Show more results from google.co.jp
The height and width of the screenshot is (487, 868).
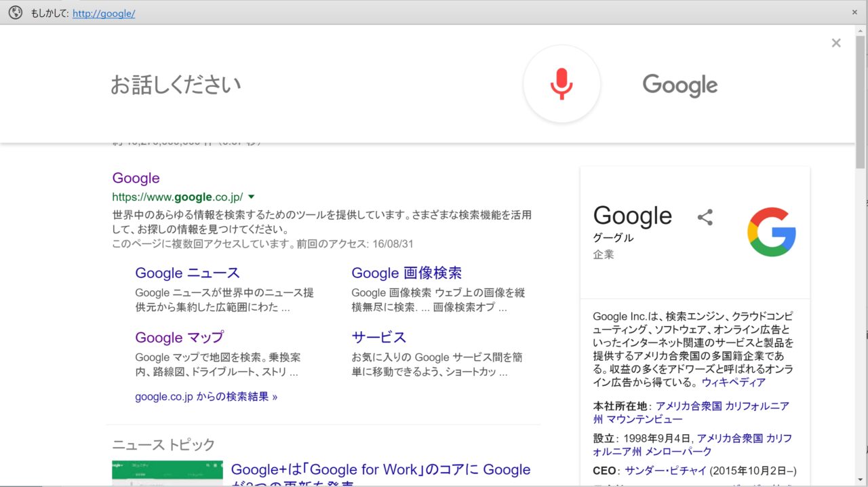206,397
